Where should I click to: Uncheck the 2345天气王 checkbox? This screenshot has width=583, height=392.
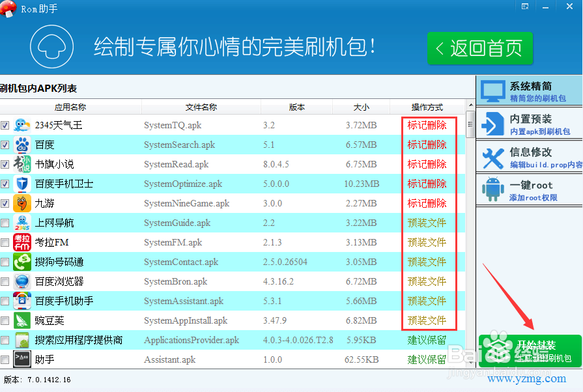(x=5, y=125)
